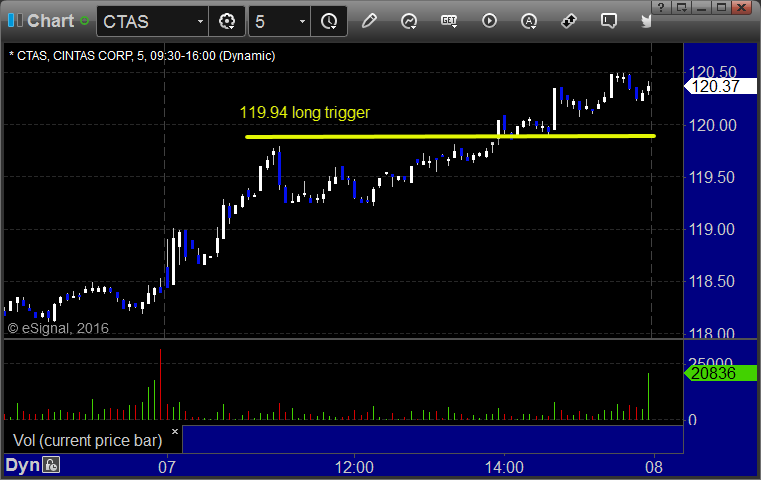Click the 119.50 price axis label
This screenshot has width=761, height=480.
pos(712,177)
